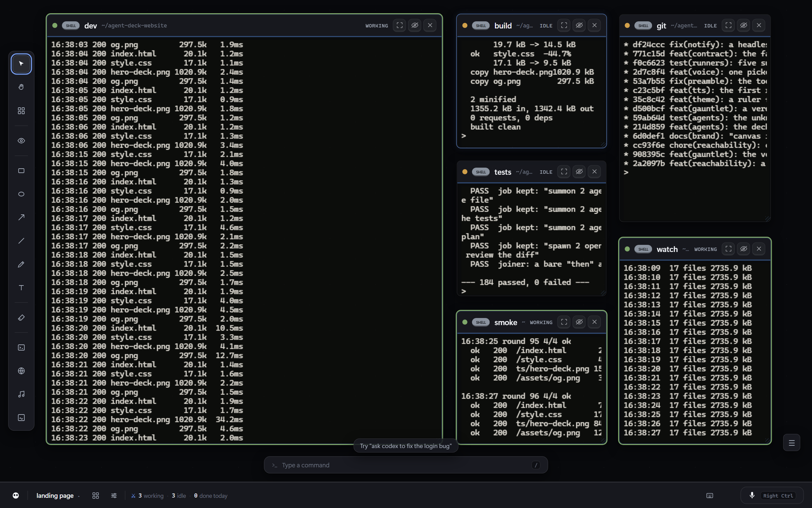
Task: Open the grid view in bottom bar
Action: pyautogui.click(x=96, y=495)
